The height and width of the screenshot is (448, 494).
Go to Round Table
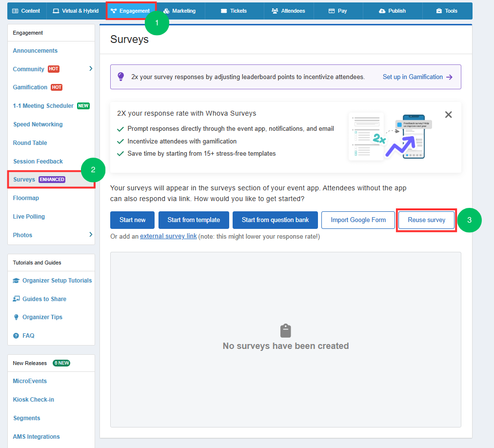click(x=30, y=143)
